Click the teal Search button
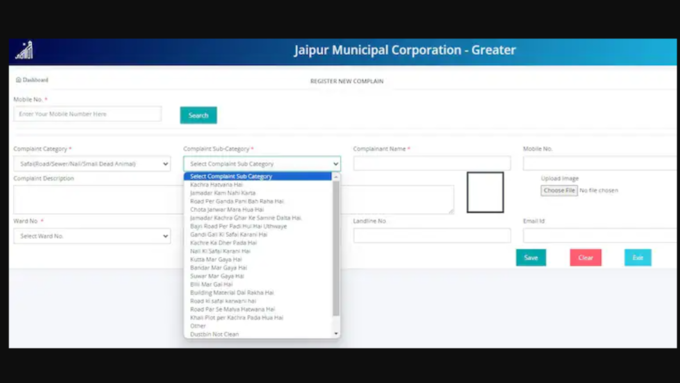Screen dimensions: 680x383 (x=198, y=115)
